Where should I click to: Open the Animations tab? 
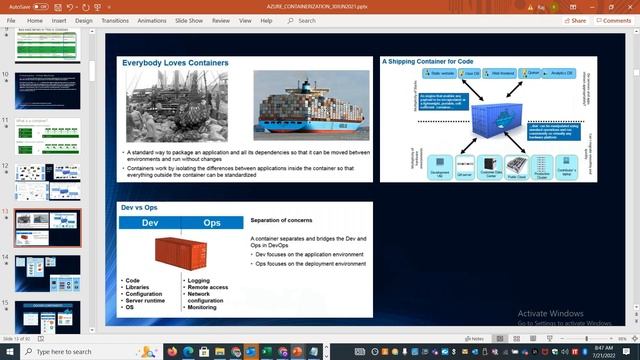coord(152,20)
